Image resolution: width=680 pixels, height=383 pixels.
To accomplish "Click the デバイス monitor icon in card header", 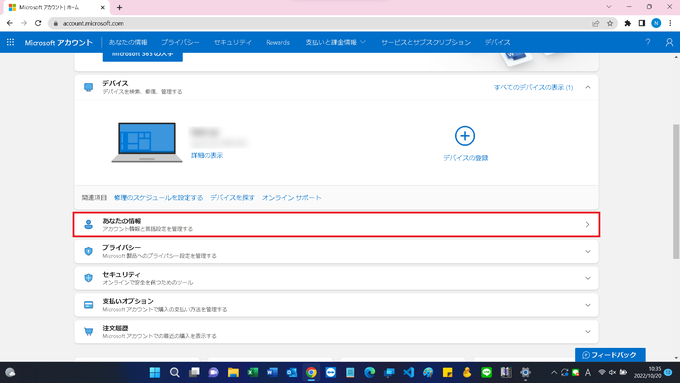I will tap(88, 87).
